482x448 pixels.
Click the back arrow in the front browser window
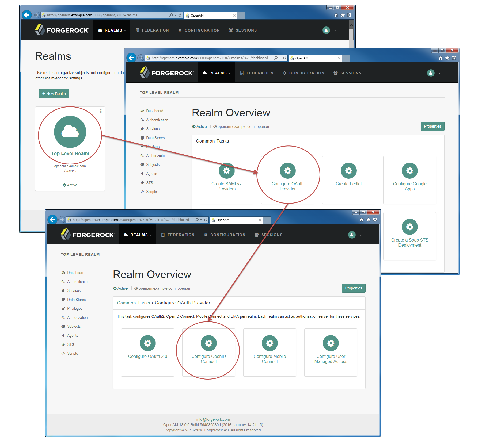click(52, 220)
